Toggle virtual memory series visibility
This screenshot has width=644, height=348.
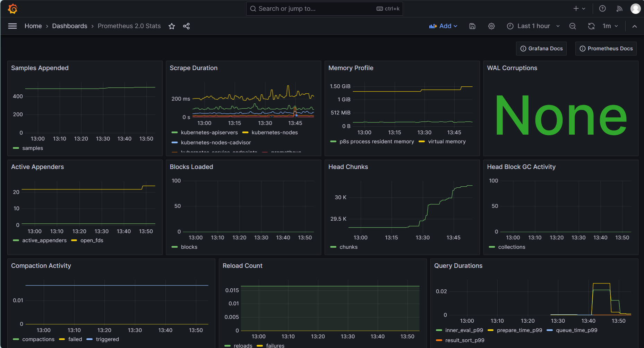coord(447,142)
